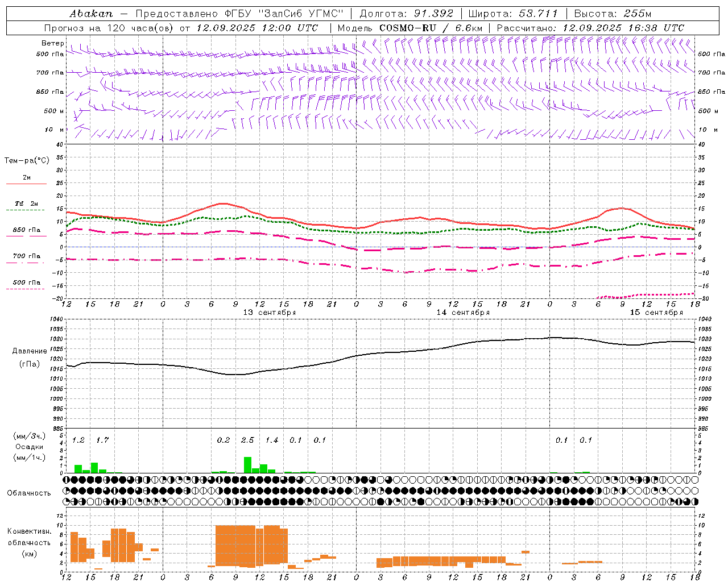Viewport: 728px width, 582px height.
Task: Click the "15 сентября" date label
Action: tap(656, 313)
